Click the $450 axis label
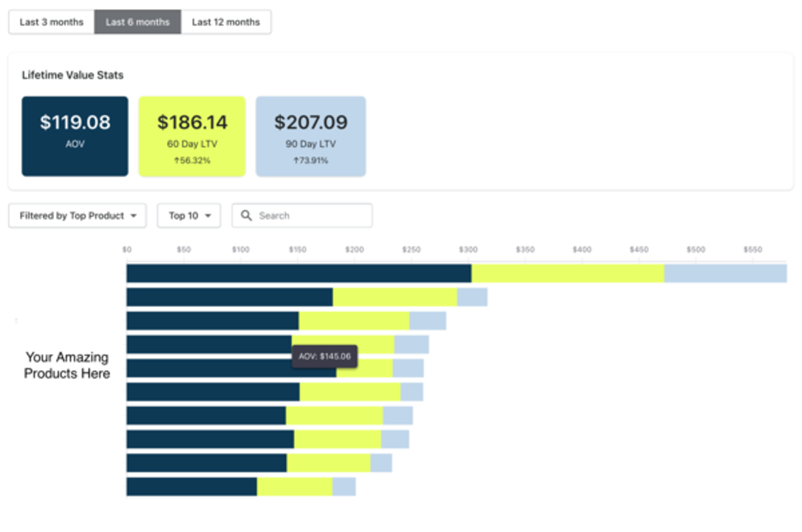Viewport: 802px width, 532px height. click(x=639, y=249)
